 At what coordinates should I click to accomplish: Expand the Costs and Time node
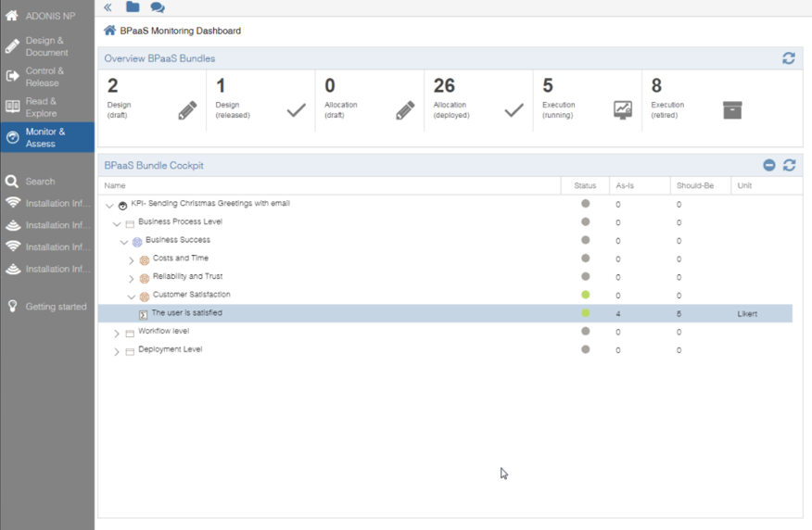click(132, 260)
